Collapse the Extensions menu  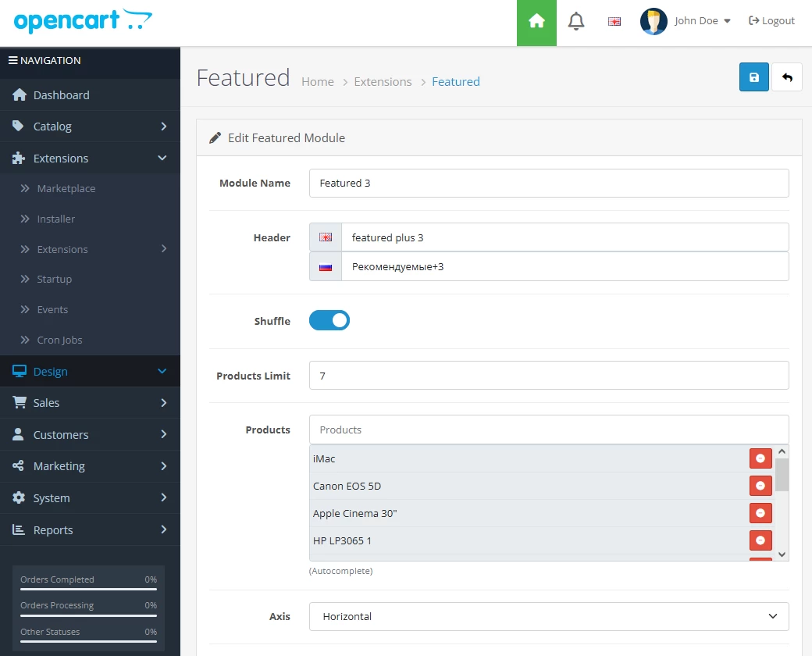(90, 158)
